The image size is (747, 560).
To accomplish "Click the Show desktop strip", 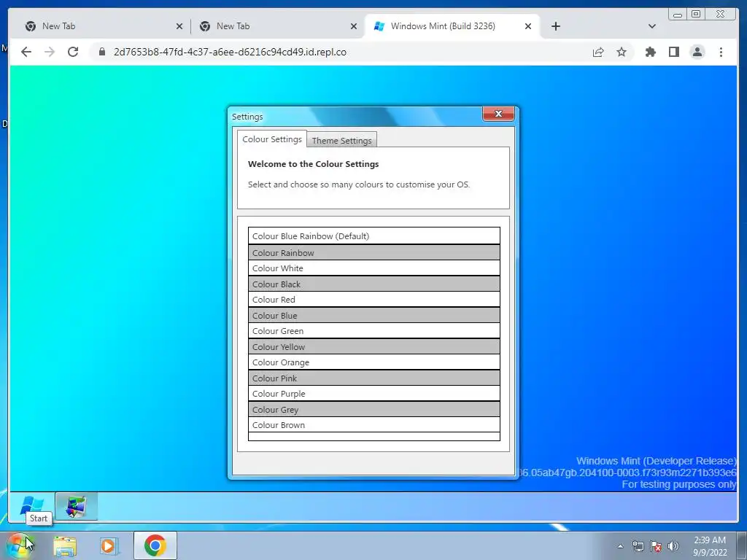I will point(742,545).
